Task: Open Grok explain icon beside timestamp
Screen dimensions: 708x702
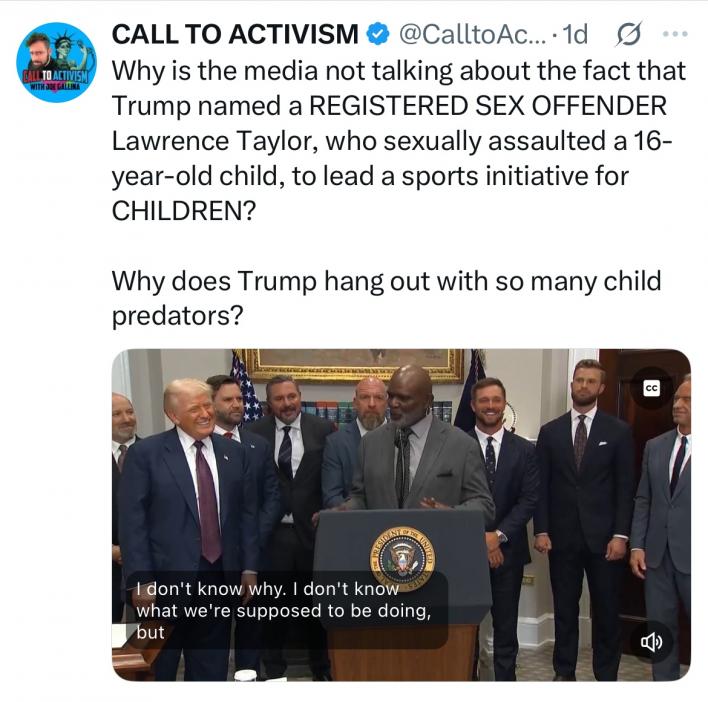Action: (628, 34)
